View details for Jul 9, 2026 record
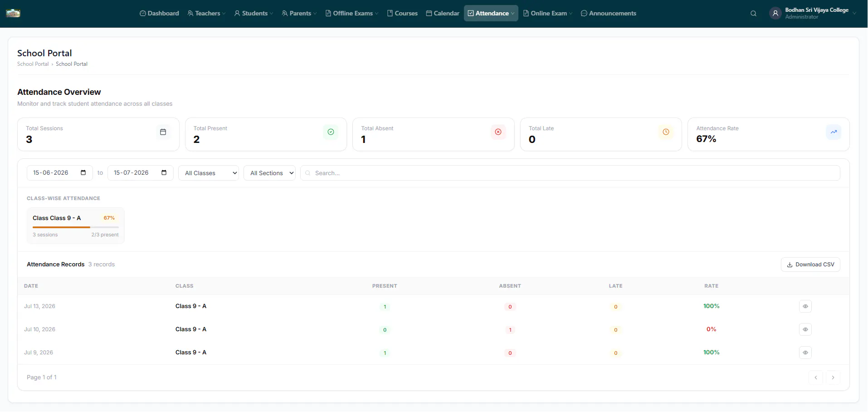 point(805,353)
